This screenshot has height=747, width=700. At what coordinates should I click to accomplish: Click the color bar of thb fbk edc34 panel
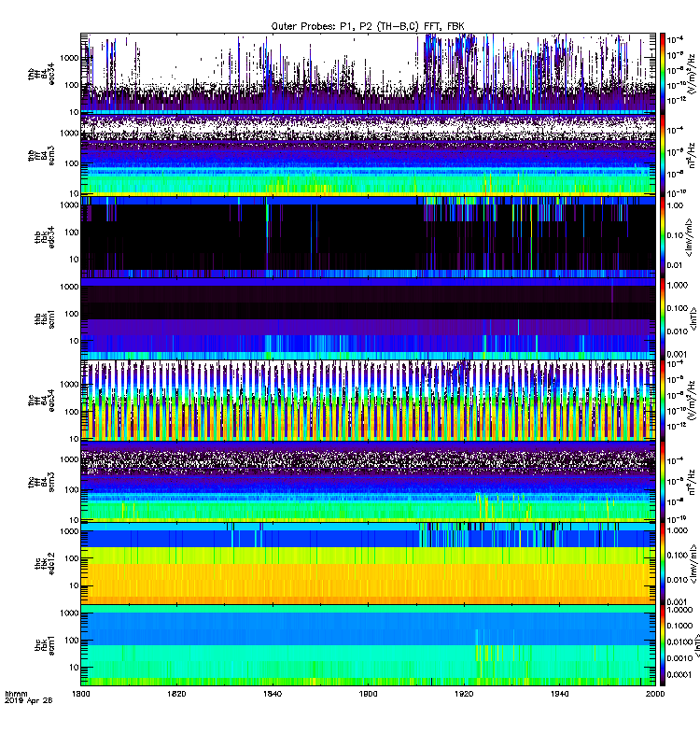pos(663,237)
